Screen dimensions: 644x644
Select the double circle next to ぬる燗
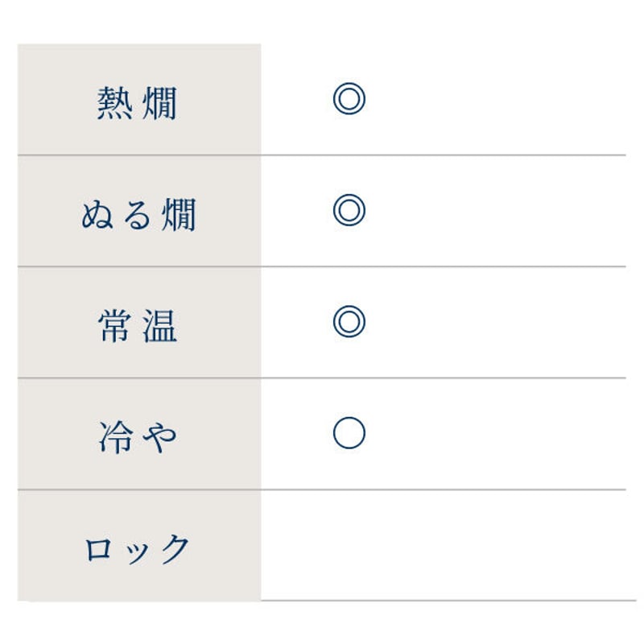[349, 210]
